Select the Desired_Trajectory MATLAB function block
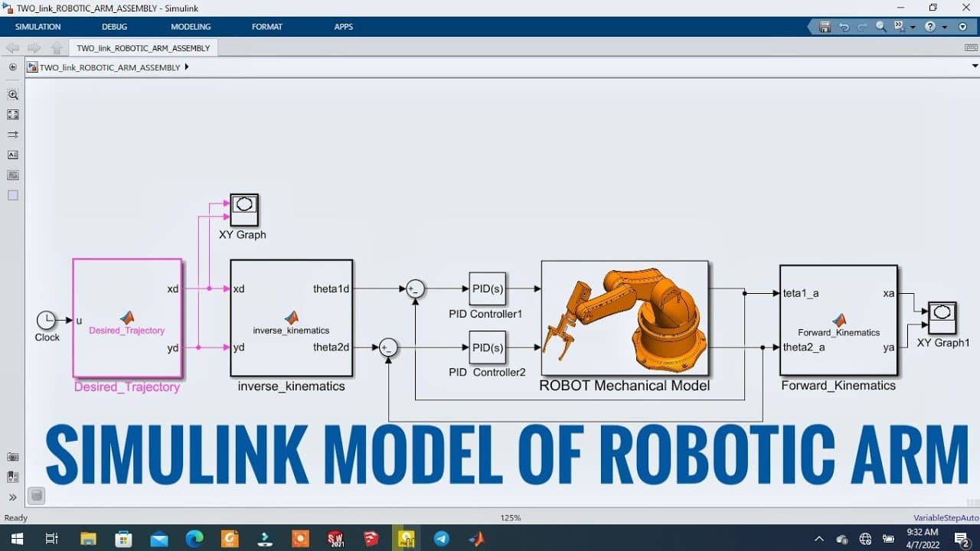 [127, 318]
